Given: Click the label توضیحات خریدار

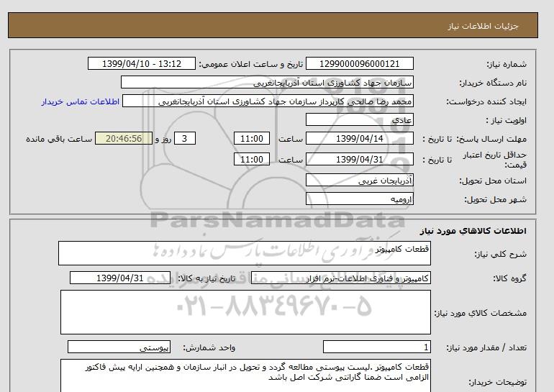Looking at the screenshot, I should (x=497, y=382).
